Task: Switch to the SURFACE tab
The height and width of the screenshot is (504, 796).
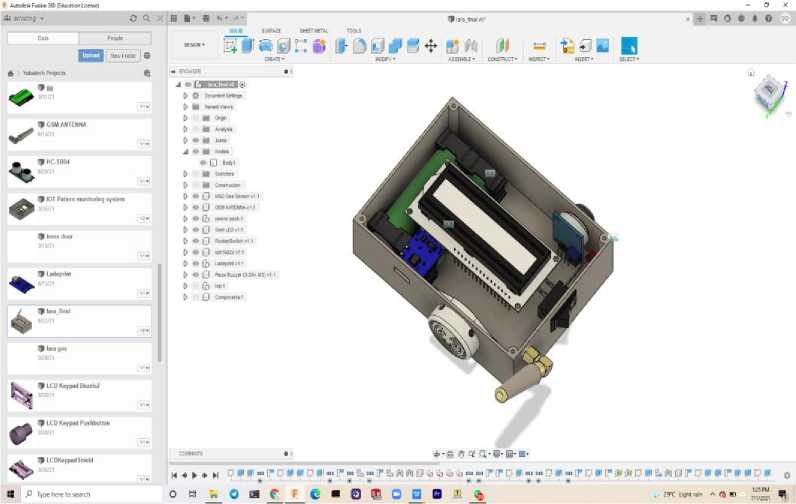Action: pyautogui.click(x=271, y=31)
